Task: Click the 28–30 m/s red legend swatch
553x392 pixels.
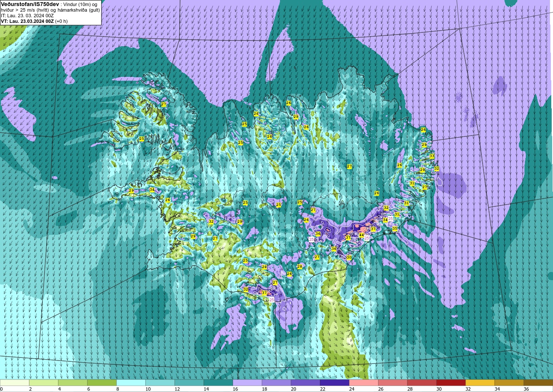Action: (422, 383)
